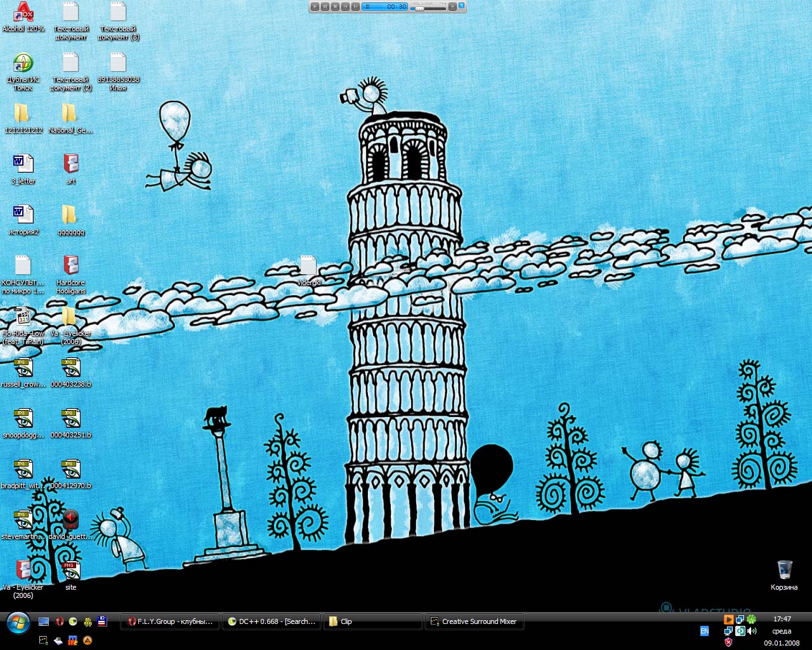Skip to next track in player widget
Viewport: 812px width, 650px height.
tap(355, 6)
